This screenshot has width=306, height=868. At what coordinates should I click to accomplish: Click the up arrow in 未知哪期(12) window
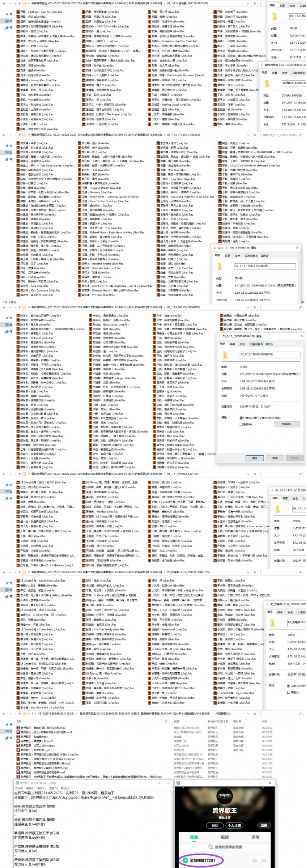(x=19, y=714)
